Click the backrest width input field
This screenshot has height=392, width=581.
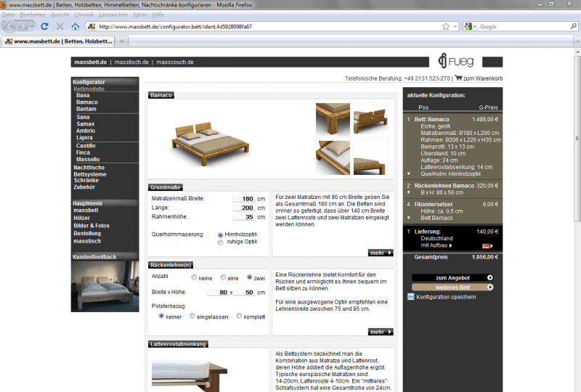point(217,292)
